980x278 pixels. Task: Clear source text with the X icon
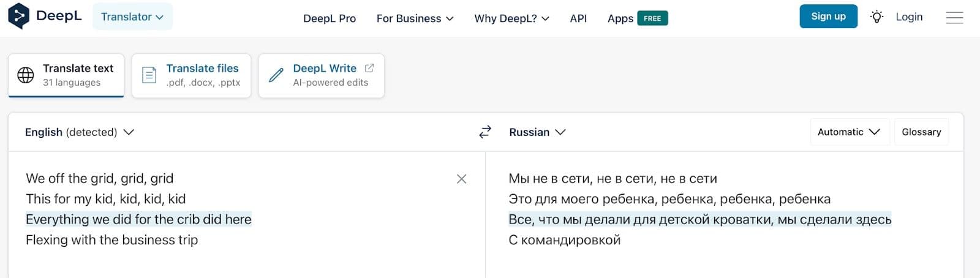click(x=461, y=179)
